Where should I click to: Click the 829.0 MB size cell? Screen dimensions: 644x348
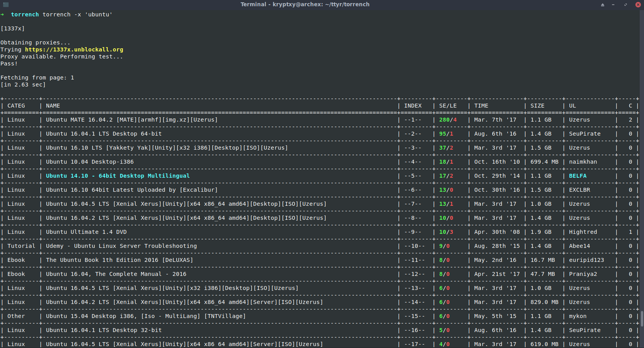545,302
